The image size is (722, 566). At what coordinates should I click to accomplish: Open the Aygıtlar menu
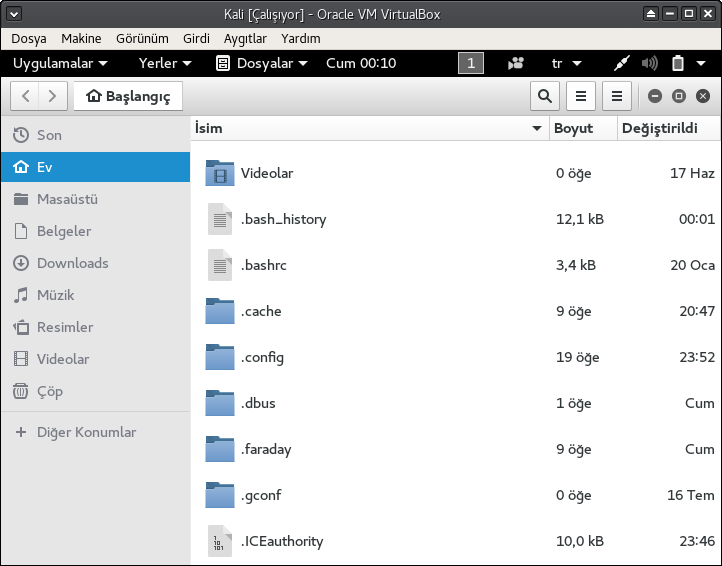tap(244, 38)
